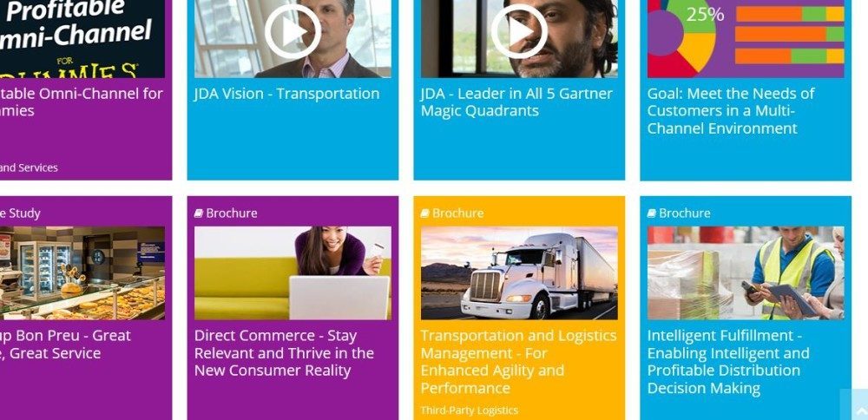Open 'Direct Commerce - Stay Relevant' link
The height and width of the screenshot is (420, 868).
pyautogui.click(x=284, y=353)
